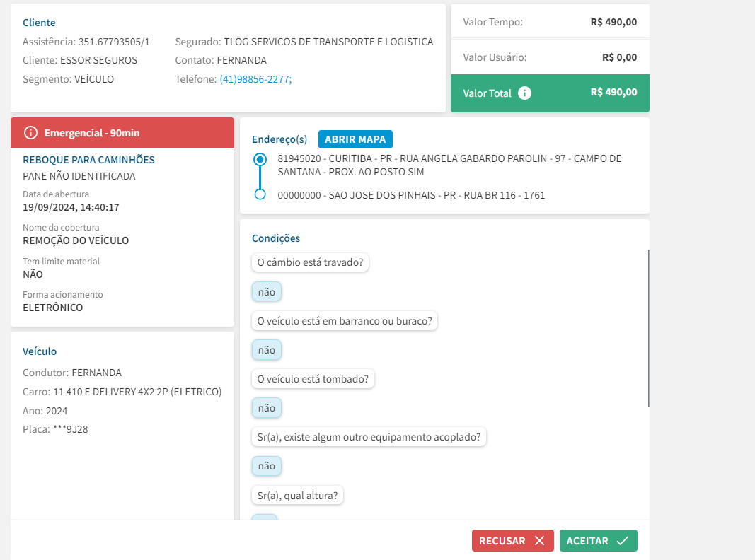Click the 'não' answer under barranco ou buraco
Screen dimensions: 755x560
pyautogui.click(x=266, y=350)
